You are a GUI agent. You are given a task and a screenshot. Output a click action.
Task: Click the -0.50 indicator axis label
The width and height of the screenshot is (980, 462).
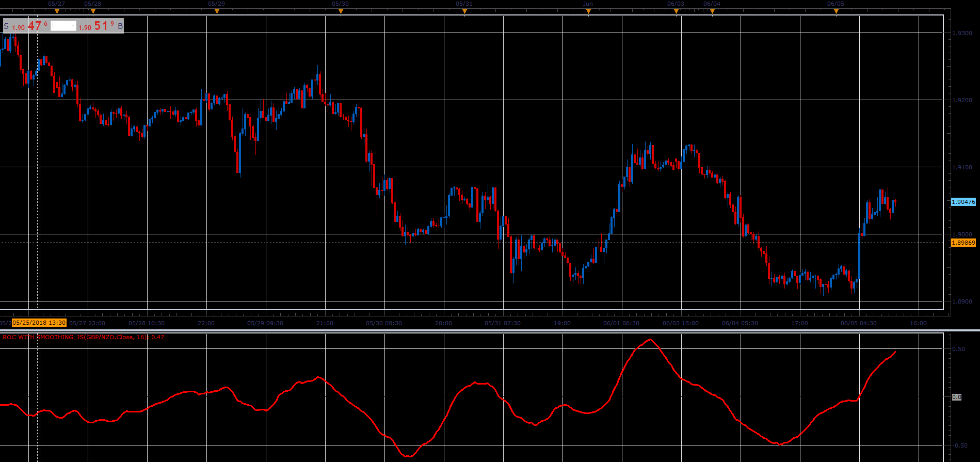click(x=960, y=445)
